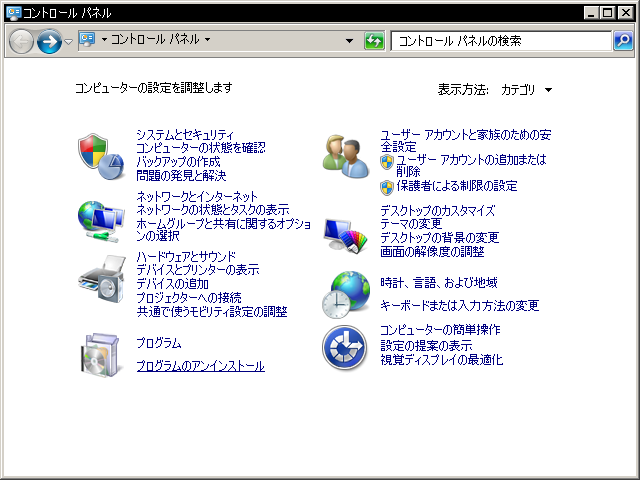The image size is (640, 480).
Task: Expand the address bar history dropdown arrow
Action: (x=349, y=41)
